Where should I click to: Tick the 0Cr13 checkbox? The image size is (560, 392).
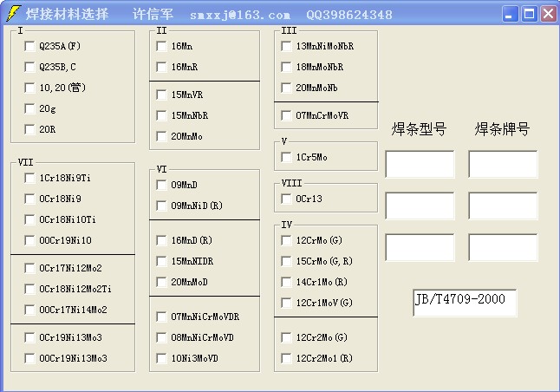(286, 199)
